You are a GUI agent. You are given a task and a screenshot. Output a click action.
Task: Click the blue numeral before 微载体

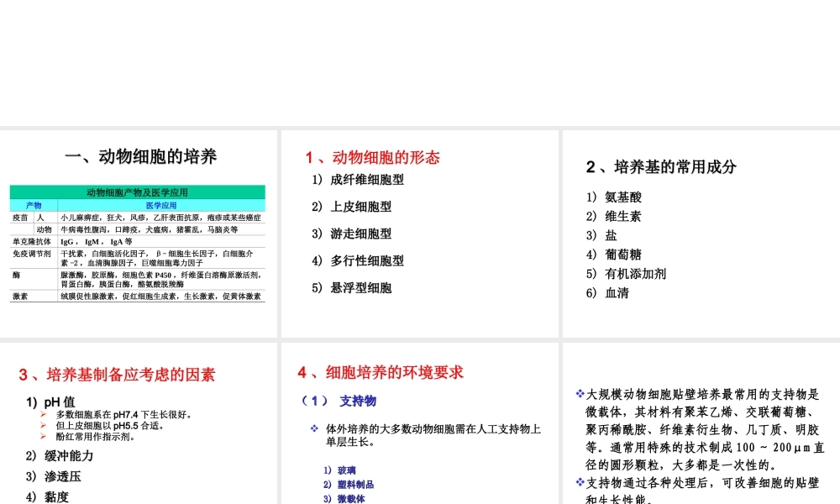pyautogui.click(x=326, y=498)
